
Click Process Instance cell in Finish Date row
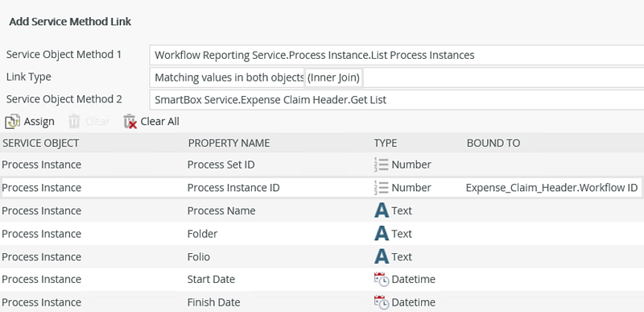pos(42,302)
